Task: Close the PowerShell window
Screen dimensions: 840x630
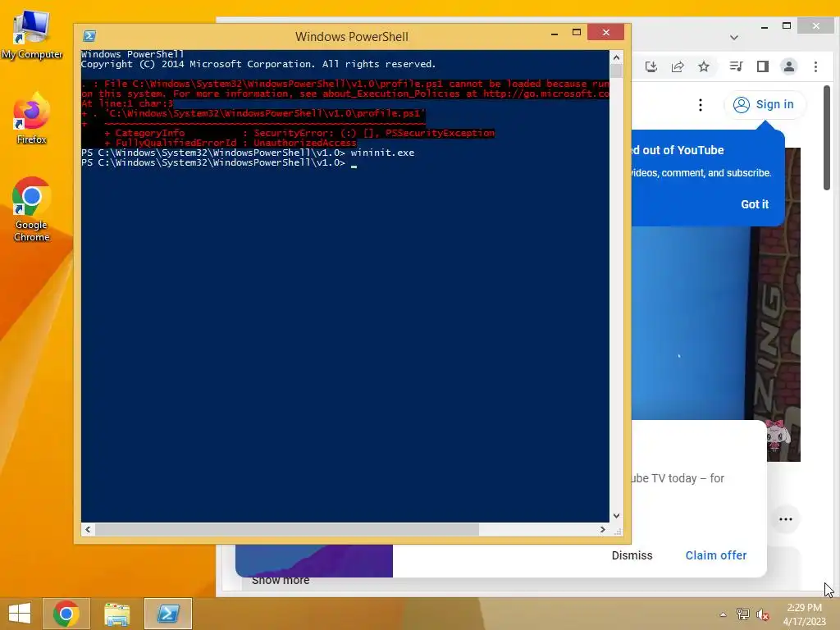Action: tap(606, 32)
